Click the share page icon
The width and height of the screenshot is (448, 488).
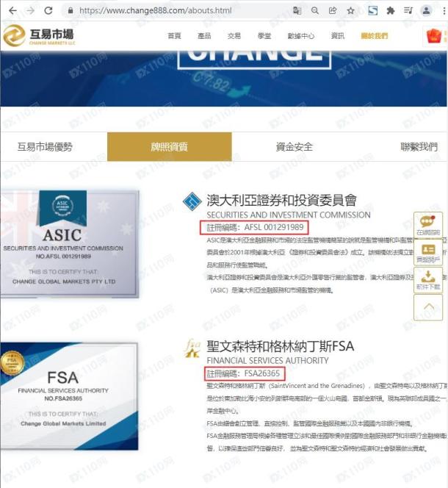click(x=333, y=10)
